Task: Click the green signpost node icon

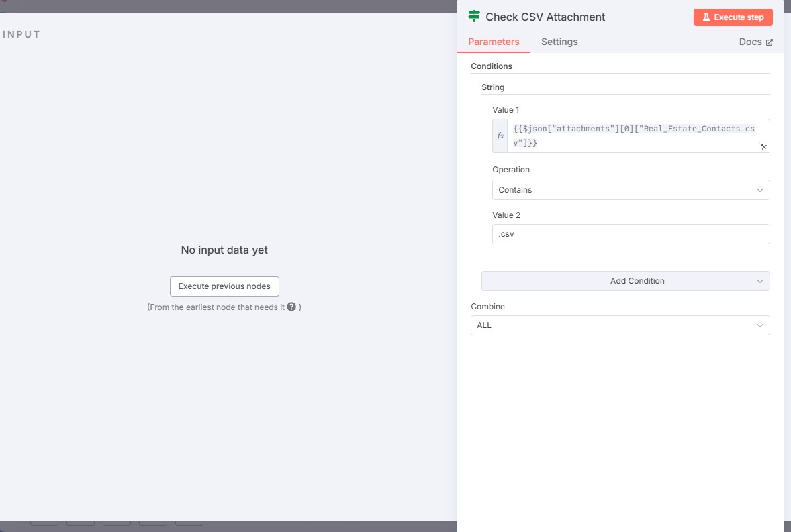Action: 473,16
